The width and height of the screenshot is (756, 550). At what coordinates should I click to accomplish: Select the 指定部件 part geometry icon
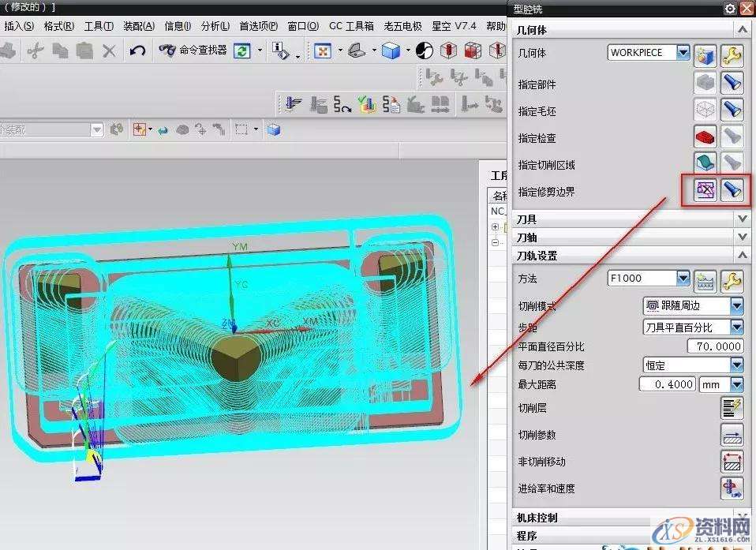point(705,84)
